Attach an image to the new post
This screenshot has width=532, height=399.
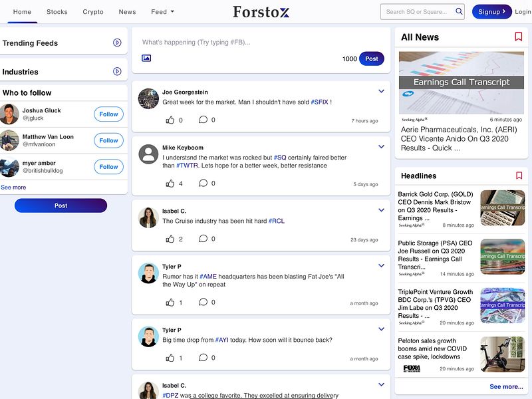click(x=146, y=58)
